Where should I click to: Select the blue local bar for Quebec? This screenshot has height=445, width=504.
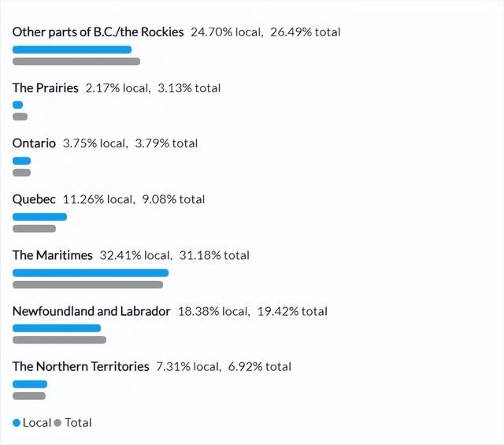tap(40, 217)
